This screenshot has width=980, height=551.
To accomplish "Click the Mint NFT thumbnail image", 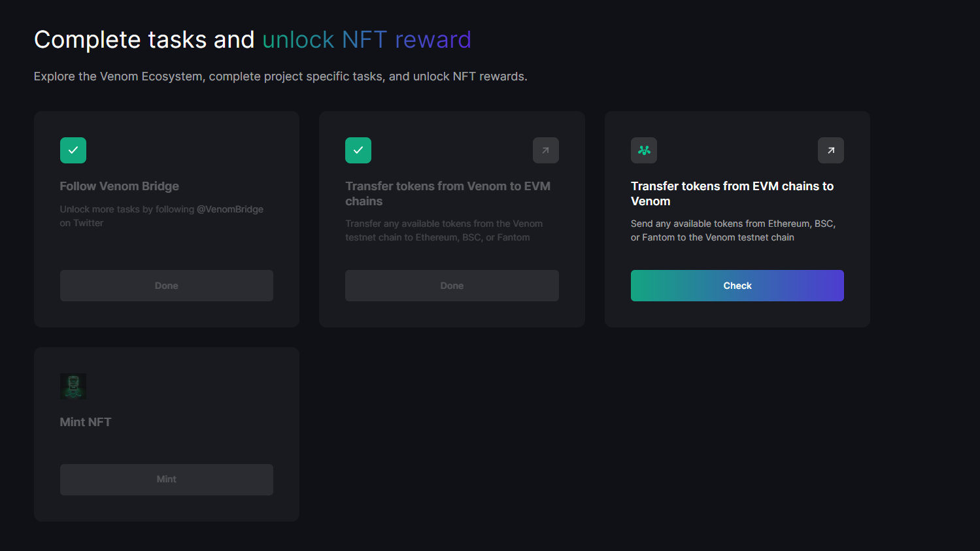I will click(73, 386).
